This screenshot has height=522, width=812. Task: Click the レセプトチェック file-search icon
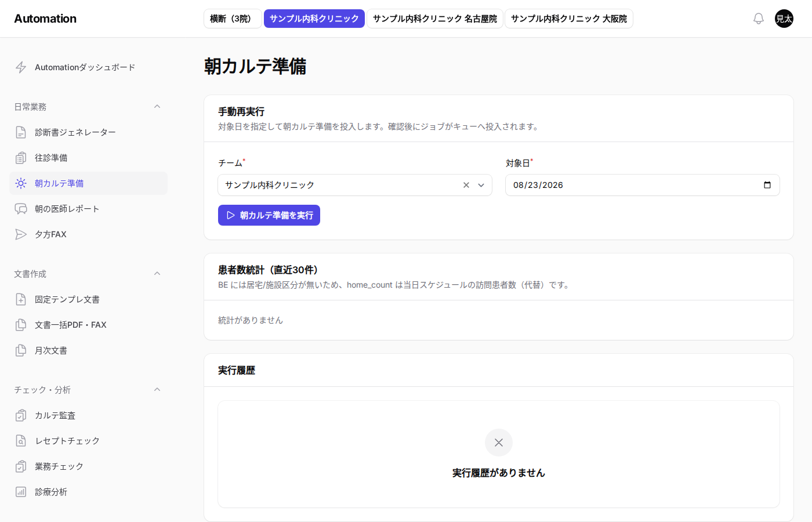tap(21, 441)
